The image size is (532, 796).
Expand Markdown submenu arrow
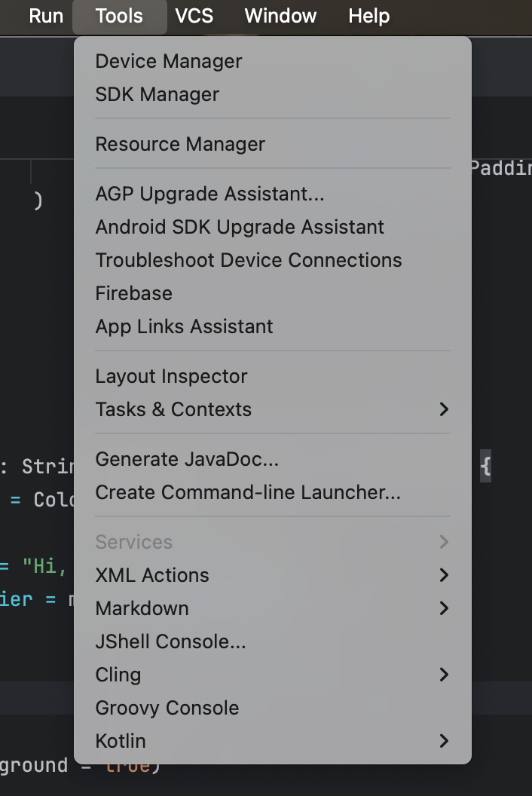coord(444,608)
